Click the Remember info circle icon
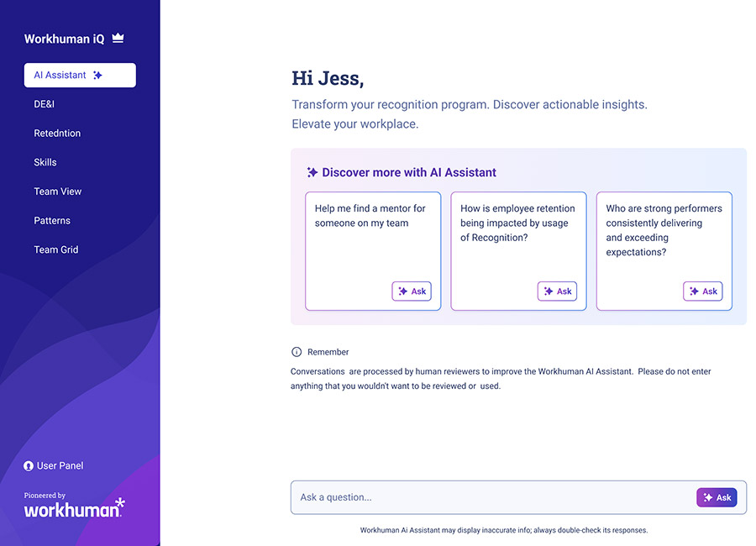Screen dimensions: 756x546 [297, 352]
